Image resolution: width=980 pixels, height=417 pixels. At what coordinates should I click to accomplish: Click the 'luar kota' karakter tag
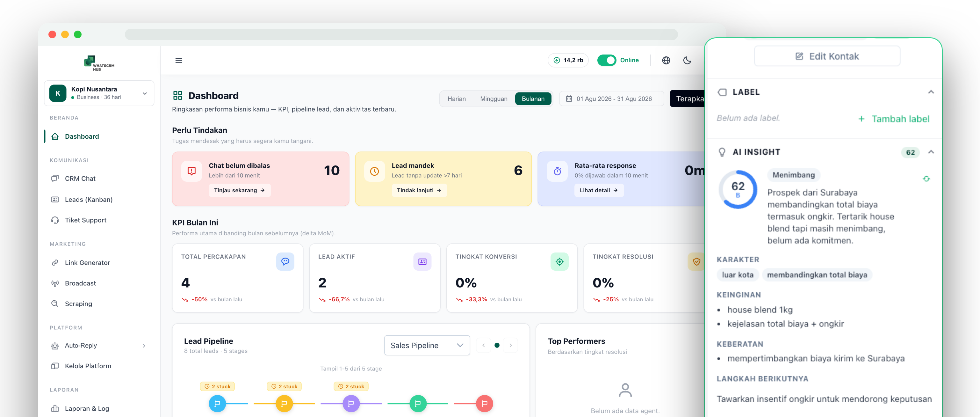tap(737, 274)
